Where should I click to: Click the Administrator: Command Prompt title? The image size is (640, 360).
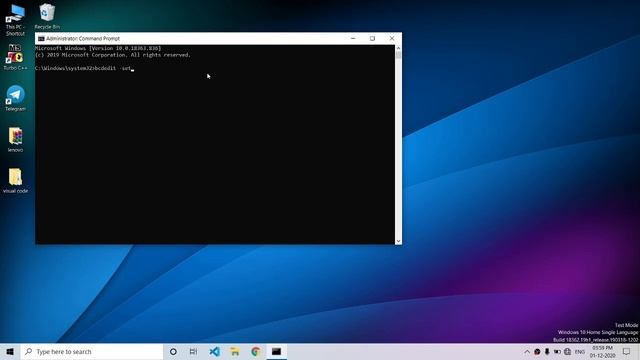pyautogui.click(x=83, y=38)
